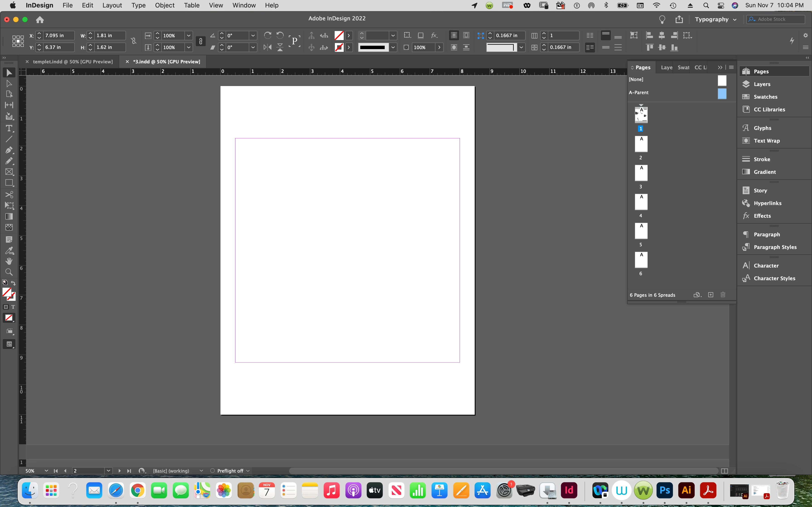
Task: Select the Rectangle Frame tool
Action: (9, 172)
